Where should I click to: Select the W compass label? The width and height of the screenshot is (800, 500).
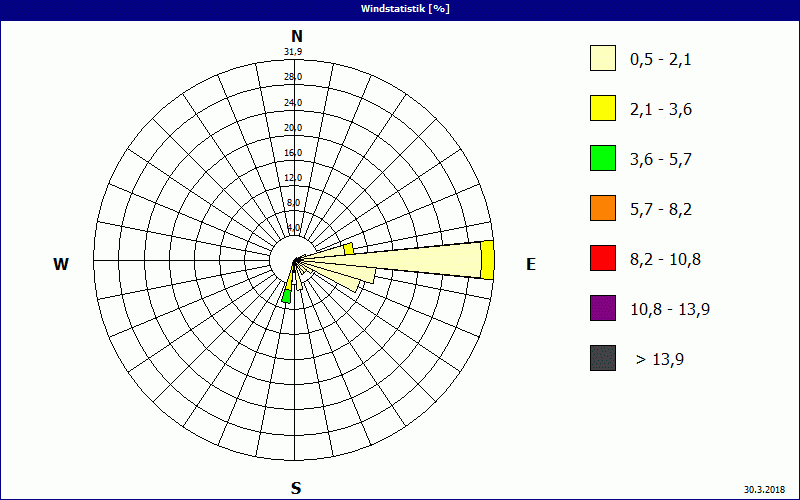coord(61,264)
